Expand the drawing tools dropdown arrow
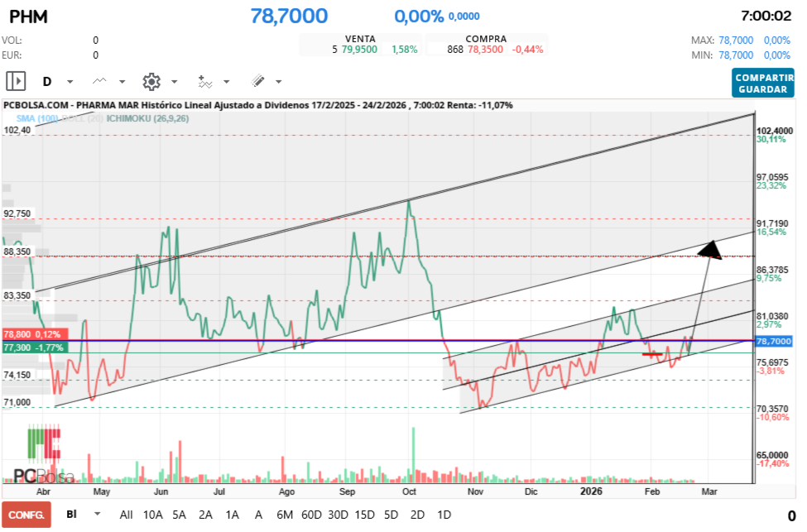This screenshot has height=532, width=807. [278, 82]
